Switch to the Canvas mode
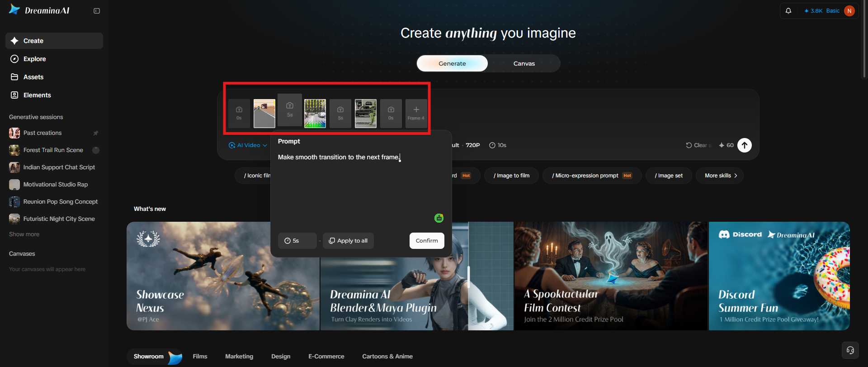868x367 pixels. point(524,63)
